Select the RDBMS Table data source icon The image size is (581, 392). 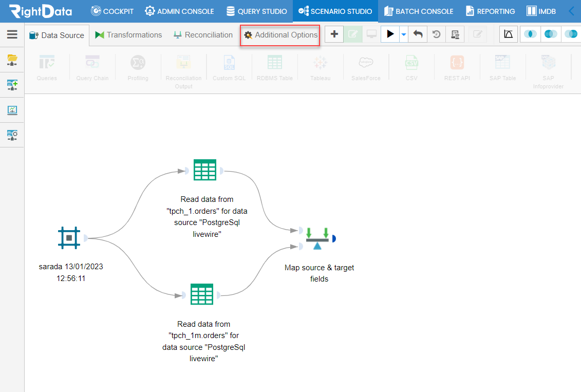click(x=275, y=67)
